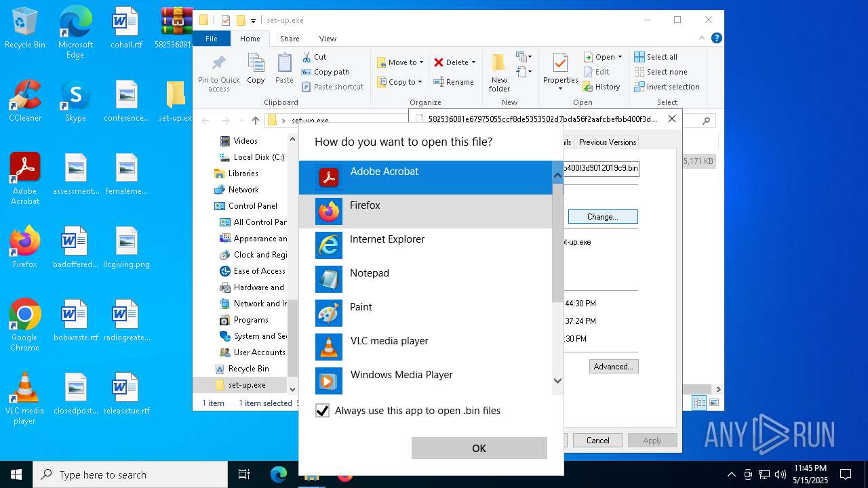Click Select none in the ribbon
Screen dimensions: 868x488
point(661,72)
